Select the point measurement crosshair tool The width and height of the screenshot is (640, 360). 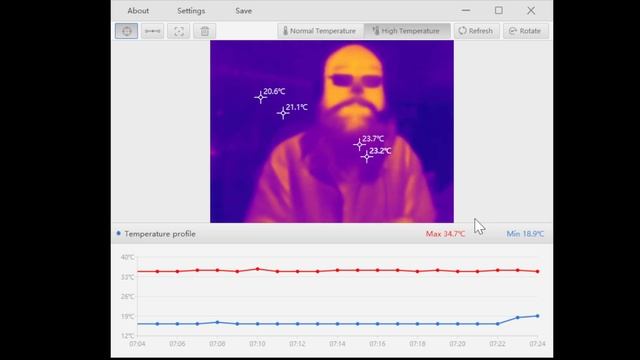point(127,31)
